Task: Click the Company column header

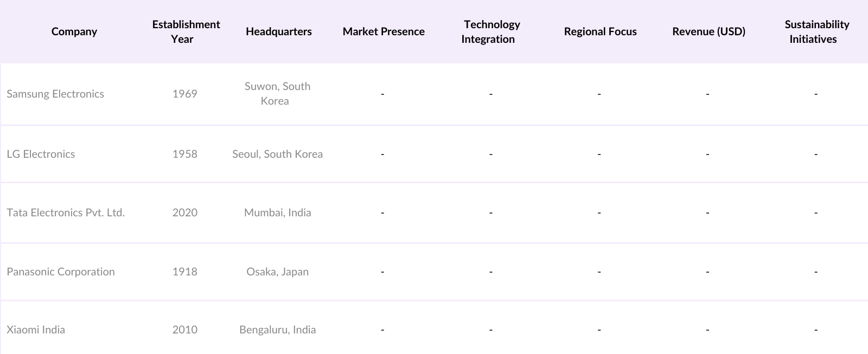Action: [x=74, y=31]
